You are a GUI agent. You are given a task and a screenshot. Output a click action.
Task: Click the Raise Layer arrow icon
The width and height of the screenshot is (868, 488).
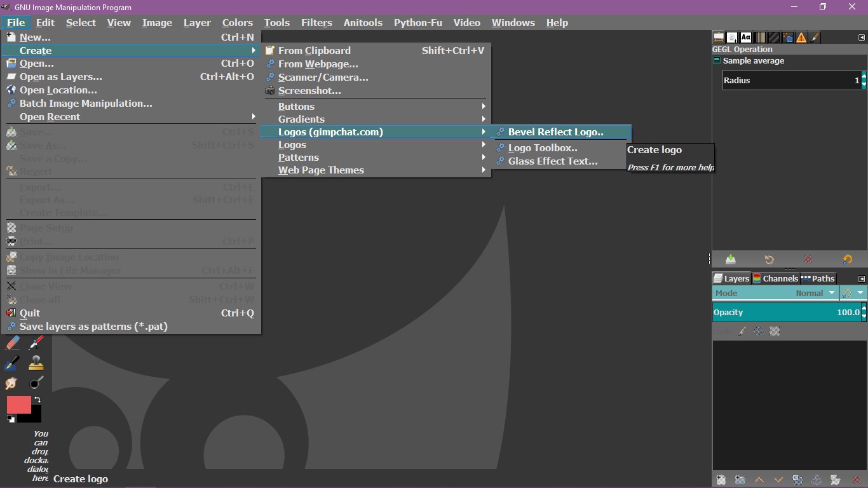point(759,480)
